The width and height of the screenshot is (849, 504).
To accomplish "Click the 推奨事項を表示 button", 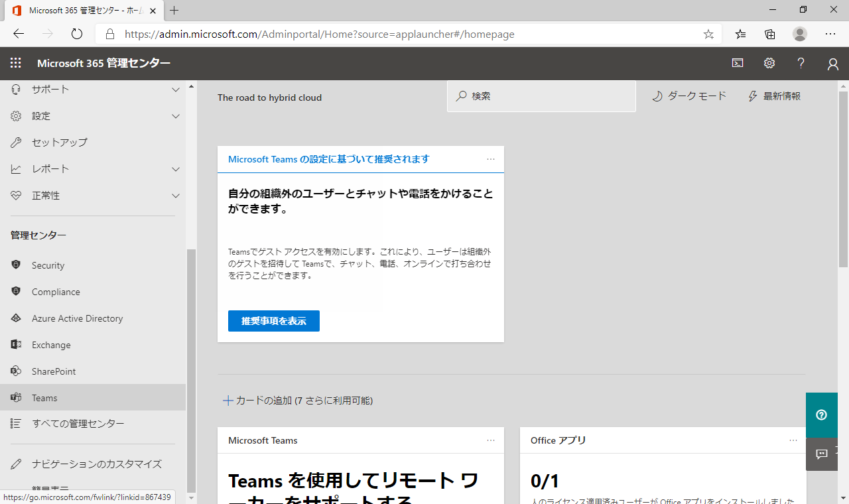I will [274, 321].
